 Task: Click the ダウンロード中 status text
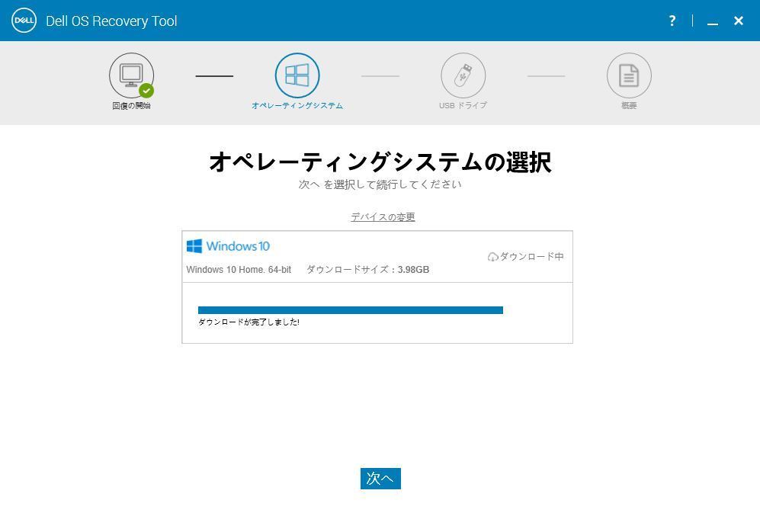point(532,256)
